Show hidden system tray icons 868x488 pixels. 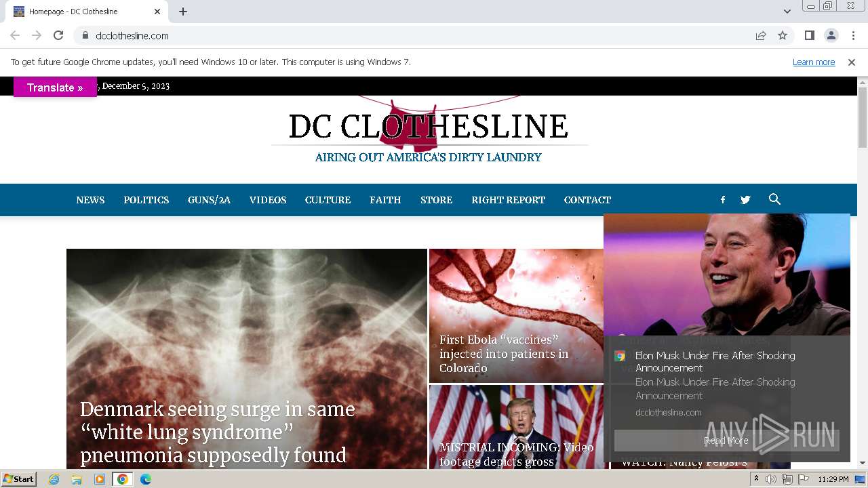coord(756,479)
